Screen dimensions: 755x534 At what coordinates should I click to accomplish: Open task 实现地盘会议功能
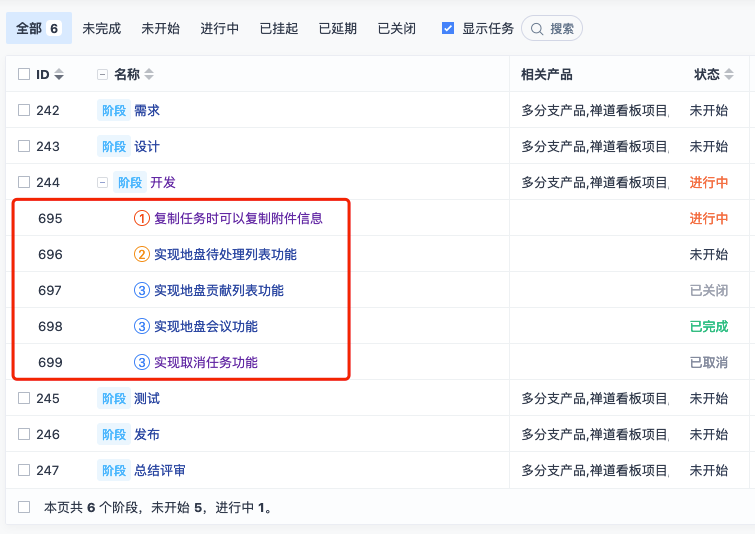coord(206,326)
